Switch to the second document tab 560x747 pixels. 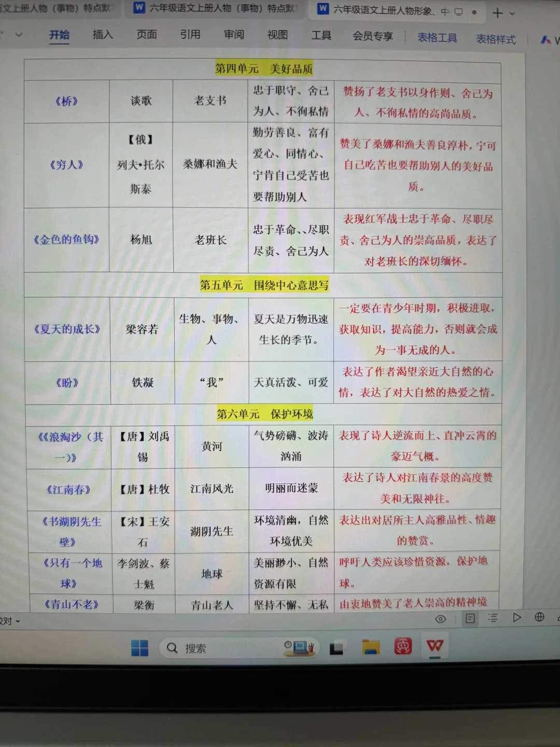tap(215, 8)
